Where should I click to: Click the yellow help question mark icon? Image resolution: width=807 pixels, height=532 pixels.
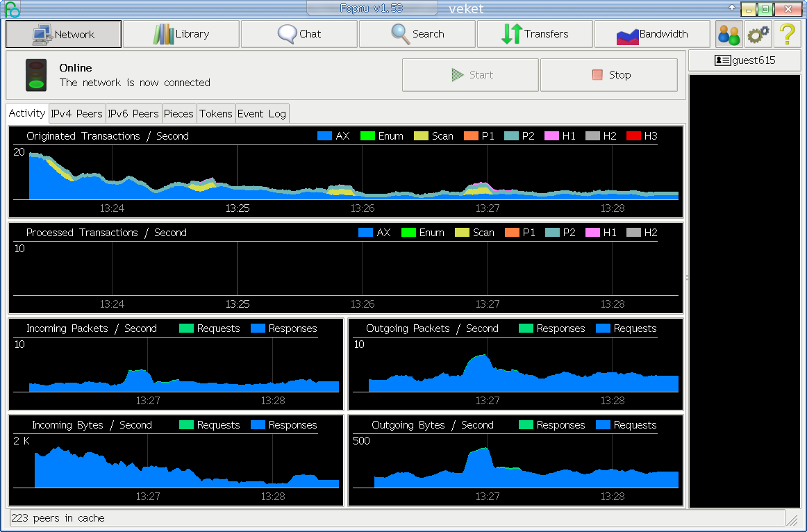[x=788, y=34]
